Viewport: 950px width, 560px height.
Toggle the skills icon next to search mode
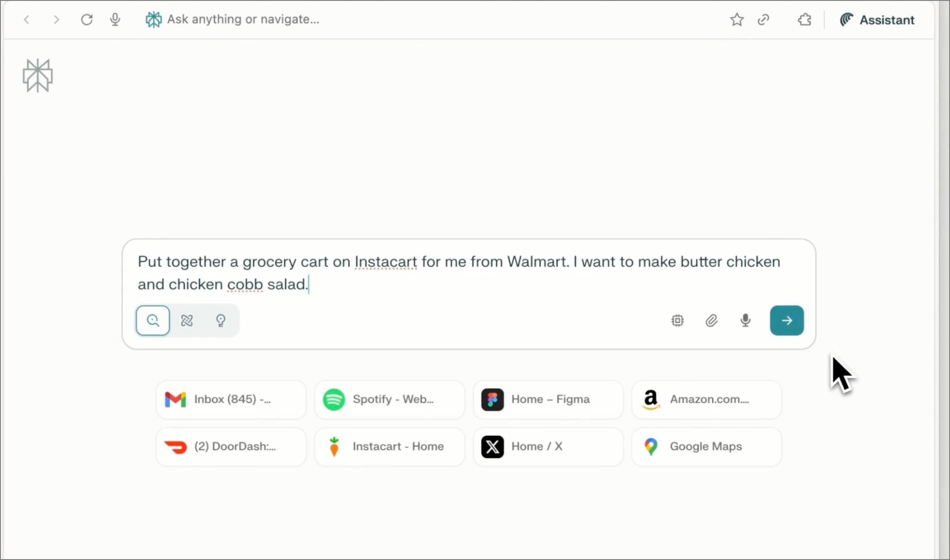click(x=186, y=320)
